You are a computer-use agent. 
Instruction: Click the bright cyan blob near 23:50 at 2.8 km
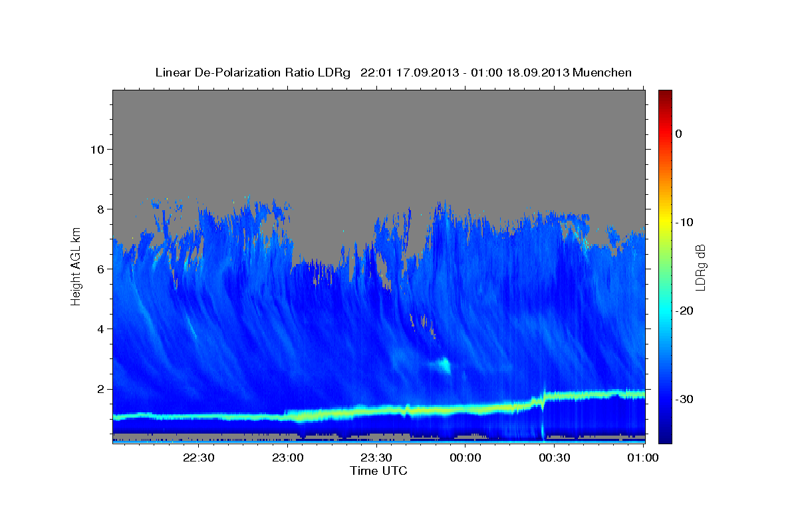click(444, 364)
